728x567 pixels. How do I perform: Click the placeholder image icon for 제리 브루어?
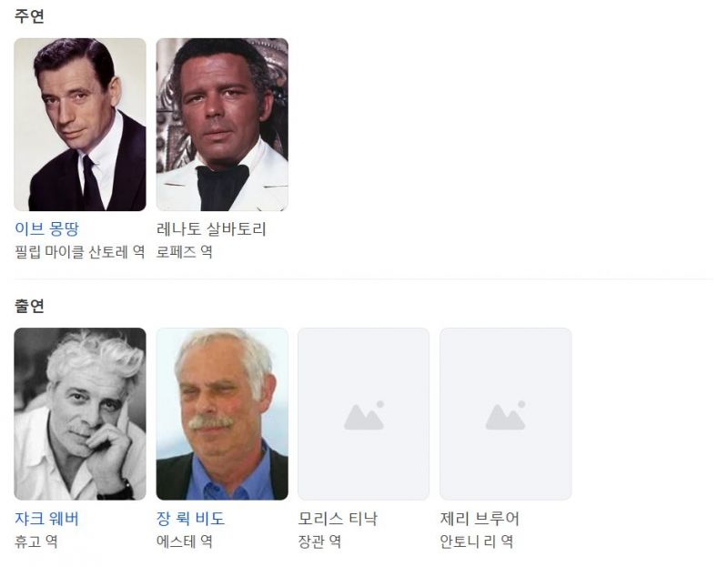[506, 414]
